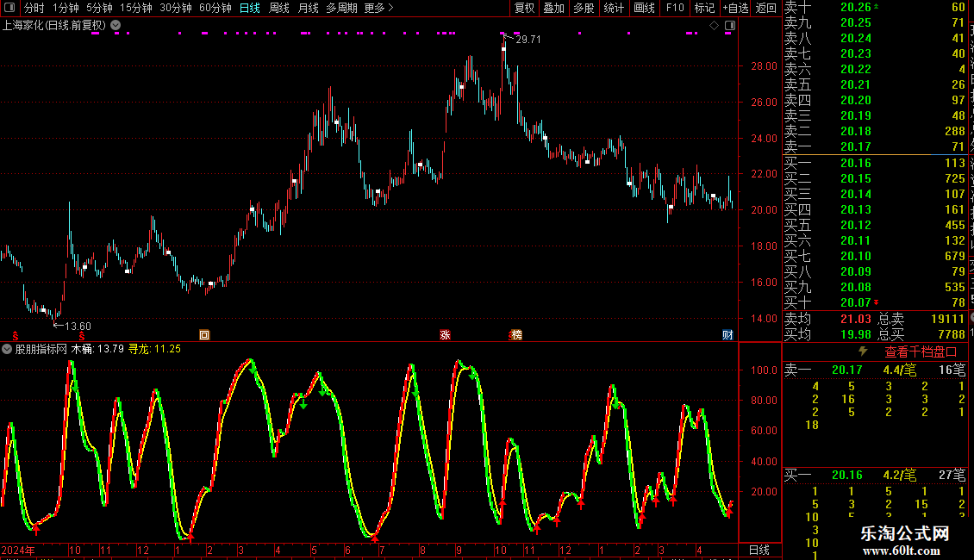The image size is (974, 560).
Task: Click the 28.00 price axis label
Action: (764, 65)
